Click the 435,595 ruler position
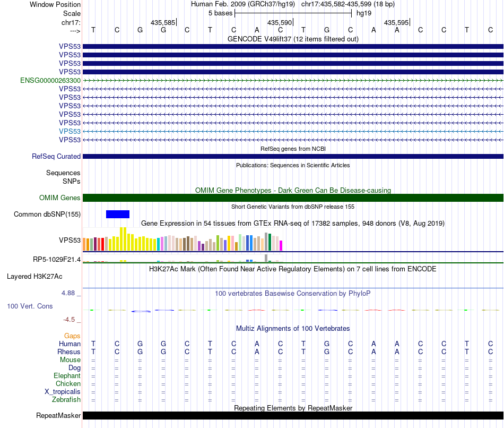The image size is (504, 428). click(x=396, y=22)
